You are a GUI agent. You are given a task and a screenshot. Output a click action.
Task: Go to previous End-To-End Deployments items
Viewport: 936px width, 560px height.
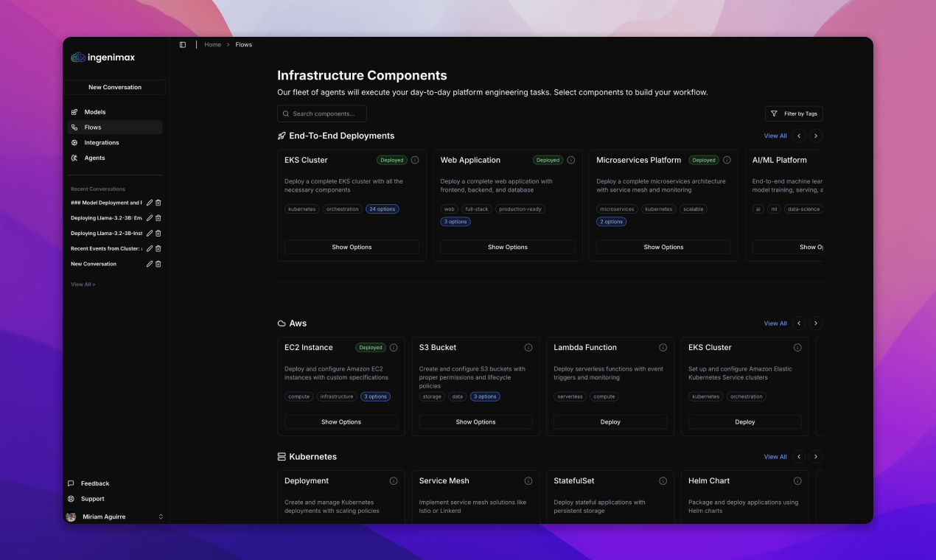(x=799, y=136)
